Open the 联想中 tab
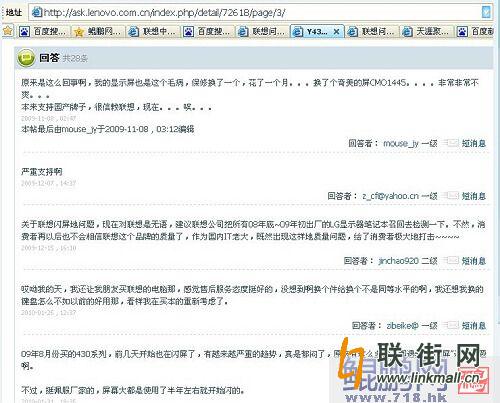The height and width of the screenshot is (403, 500). [x=153, y=32]
